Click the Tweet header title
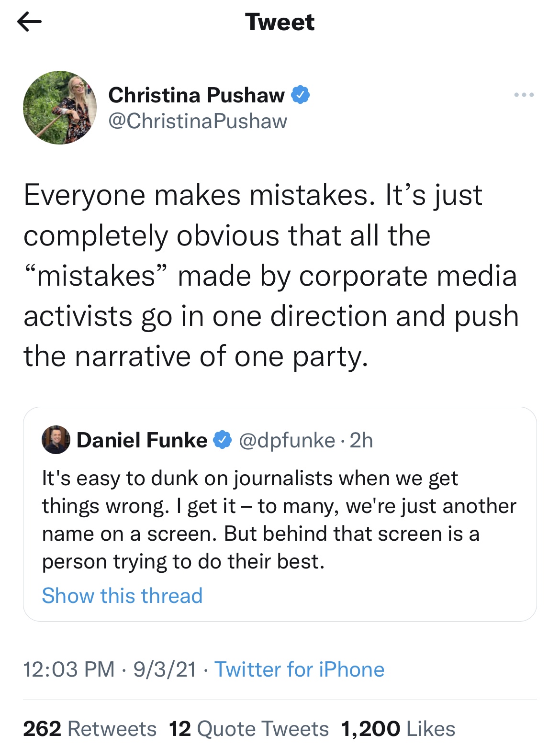560x746 pixels. tap(280, 22)
